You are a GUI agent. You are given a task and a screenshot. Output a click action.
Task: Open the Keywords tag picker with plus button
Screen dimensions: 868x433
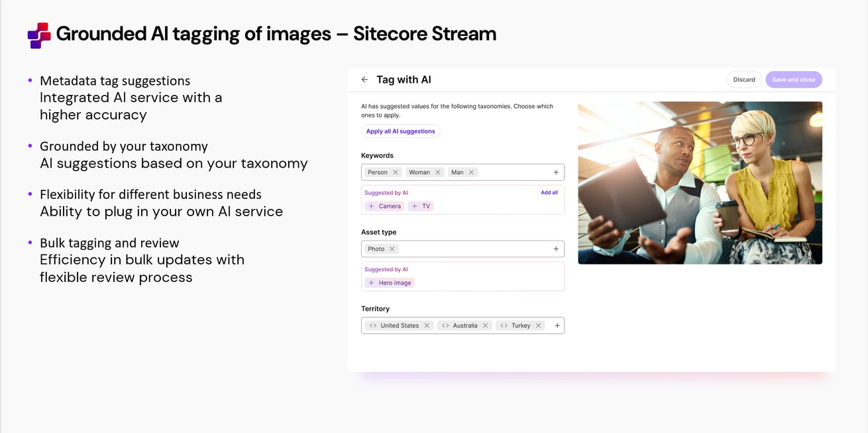coord(556,172)
